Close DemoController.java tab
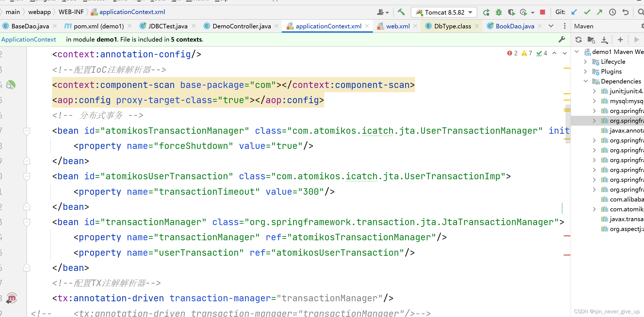Image resolution: width=644 pixels, height=317 pixels. pyautogui.click(x=276, y=26)
